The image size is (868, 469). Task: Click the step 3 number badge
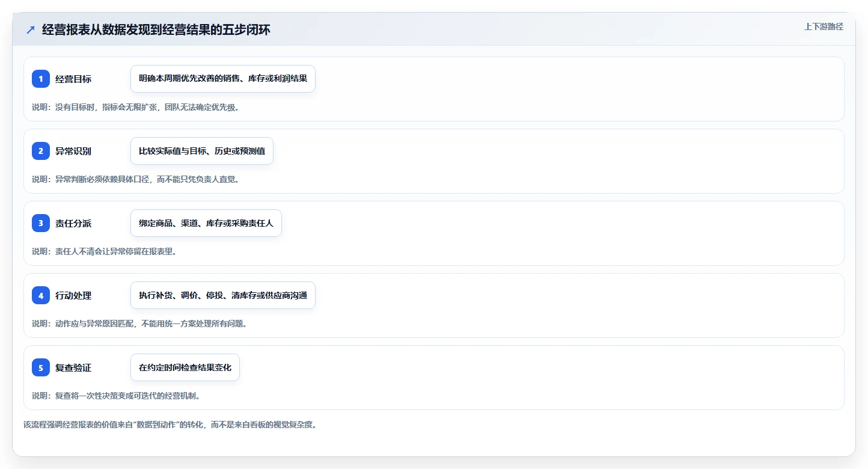click(x=41, y=223)
